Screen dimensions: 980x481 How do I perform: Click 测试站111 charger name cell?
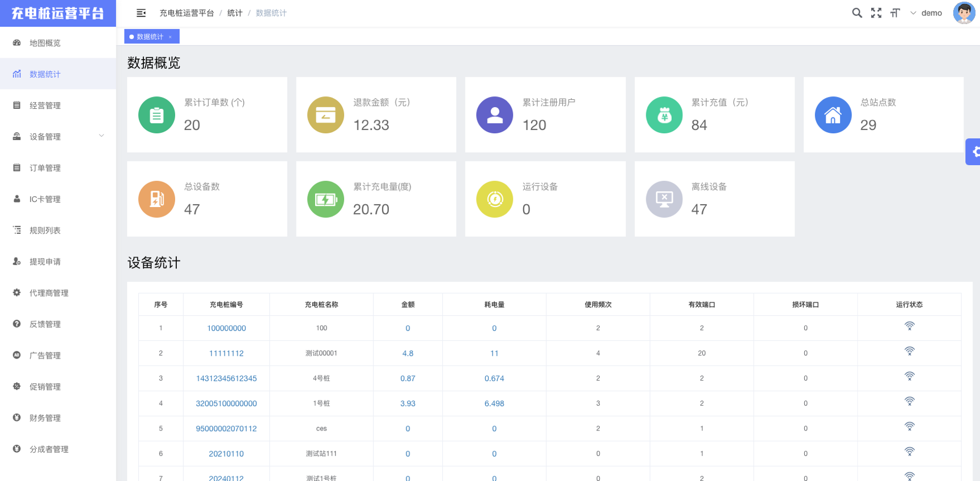coord(321,454)
